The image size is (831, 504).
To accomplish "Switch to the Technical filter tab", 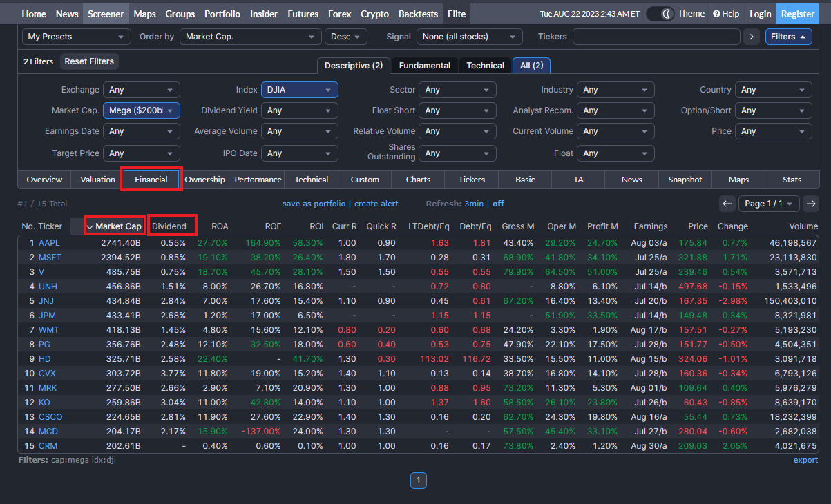I will coord(486,66).
